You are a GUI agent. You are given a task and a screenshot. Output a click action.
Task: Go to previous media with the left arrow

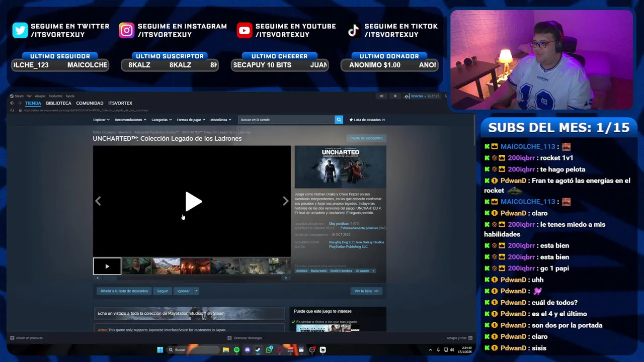(98, 201)
